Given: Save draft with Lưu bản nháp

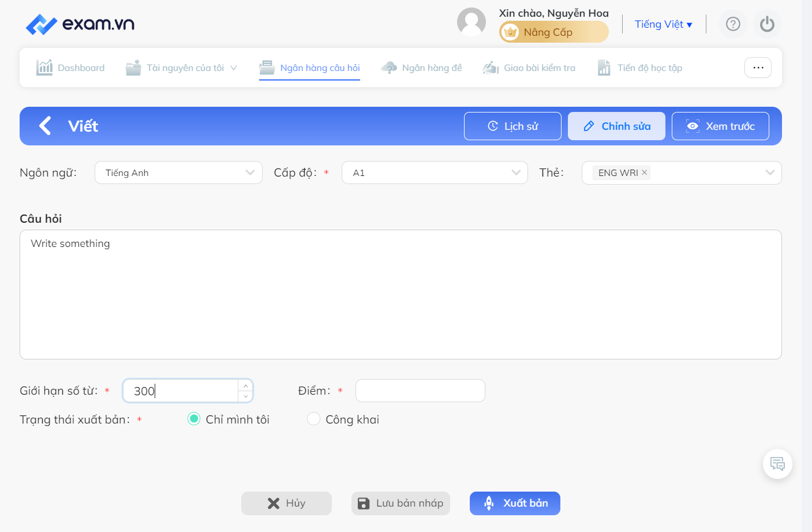Looking at the screenshot, I should tap(401, 503).
